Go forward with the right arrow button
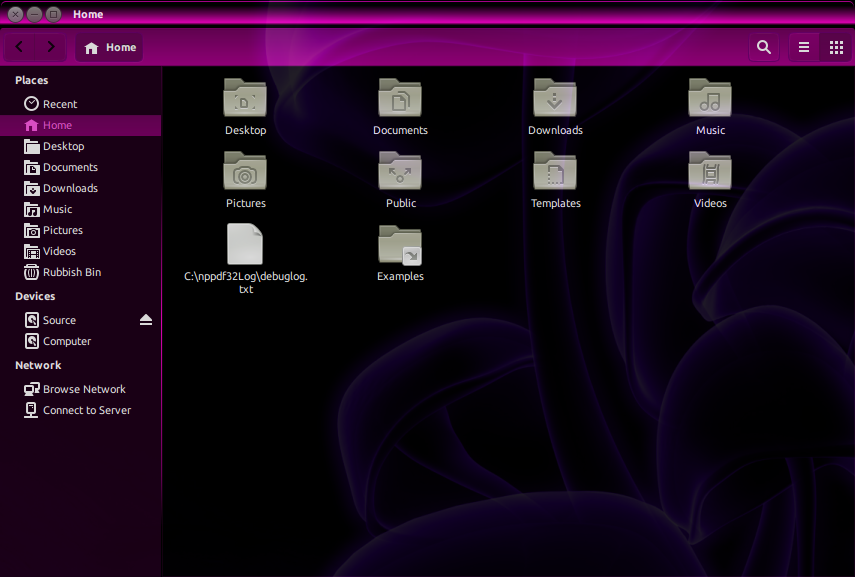The image size is (855, 577). click(x=51, y=47)
